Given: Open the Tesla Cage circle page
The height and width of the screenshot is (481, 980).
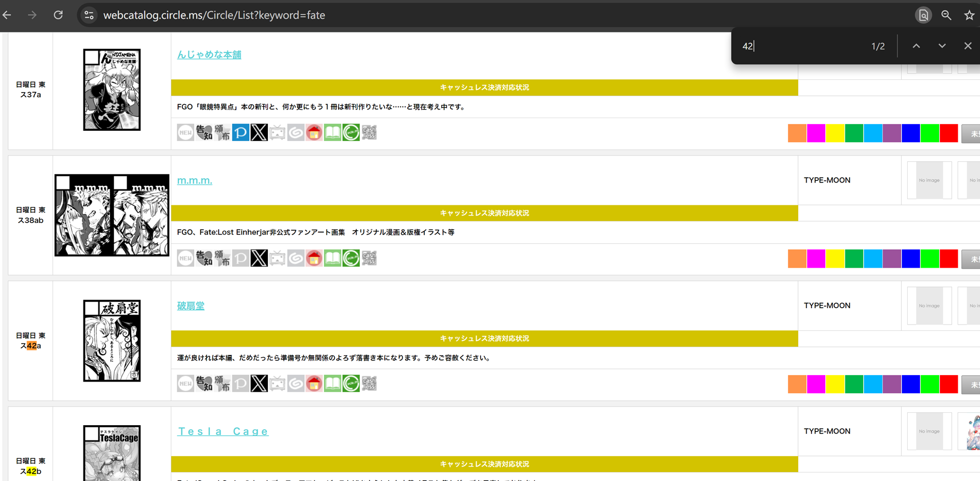Looking at the screenshot, I should pyautogui.click(x=223, y=432).
